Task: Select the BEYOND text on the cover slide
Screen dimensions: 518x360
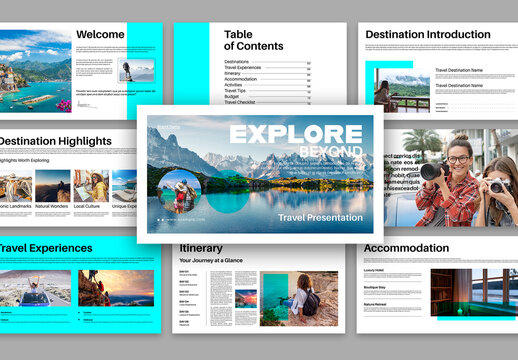Action: 331,152
